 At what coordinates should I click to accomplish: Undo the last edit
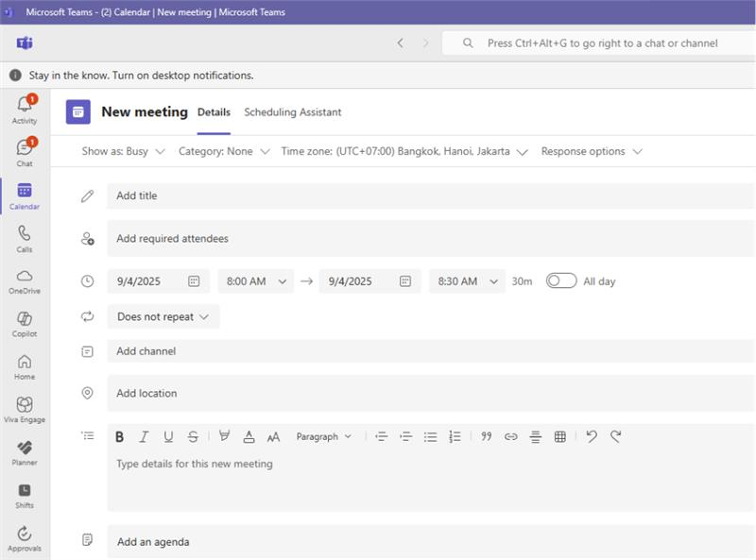(592, 436)
